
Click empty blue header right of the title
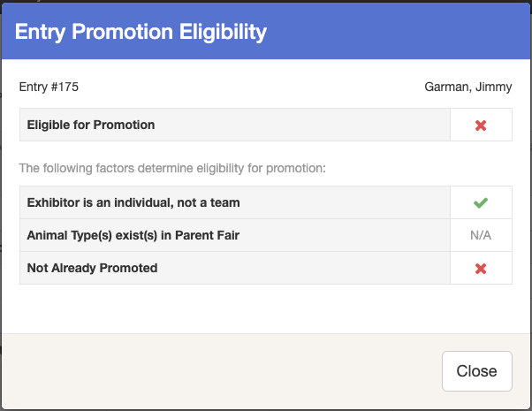click(x=398, y=33)
